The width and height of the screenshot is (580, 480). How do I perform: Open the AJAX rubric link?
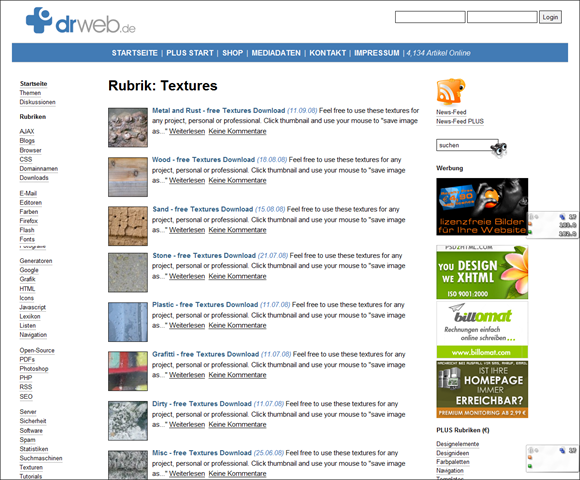pos(27,131)
